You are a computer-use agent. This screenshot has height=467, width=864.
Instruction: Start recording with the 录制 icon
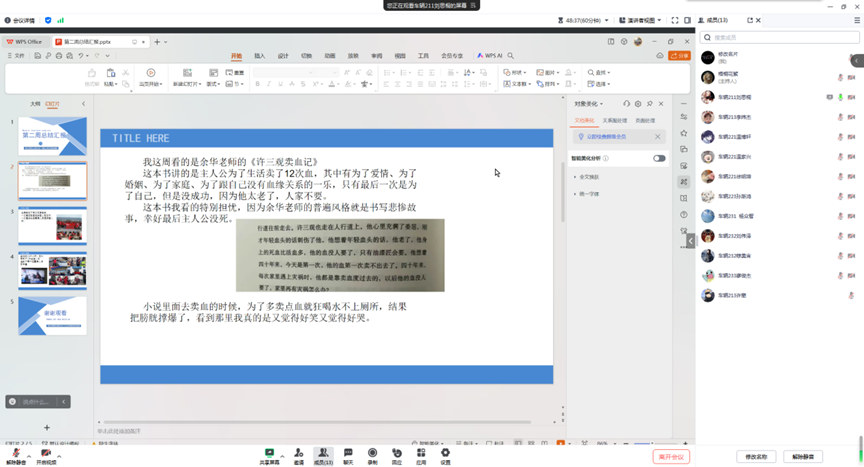[372, 453]
